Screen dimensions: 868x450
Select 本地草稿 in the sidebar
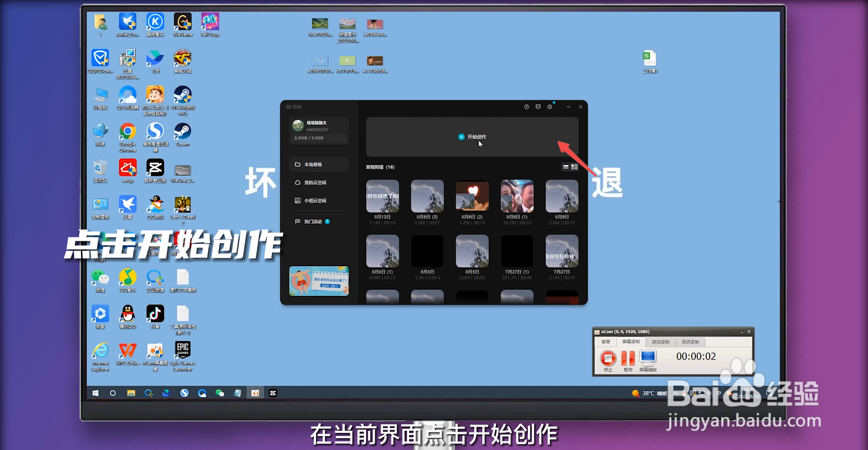pos(314,164)
